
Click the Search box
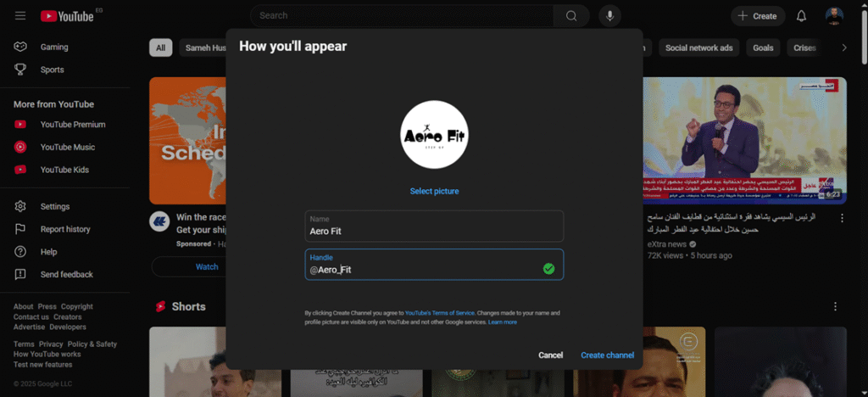click(402, 15)
